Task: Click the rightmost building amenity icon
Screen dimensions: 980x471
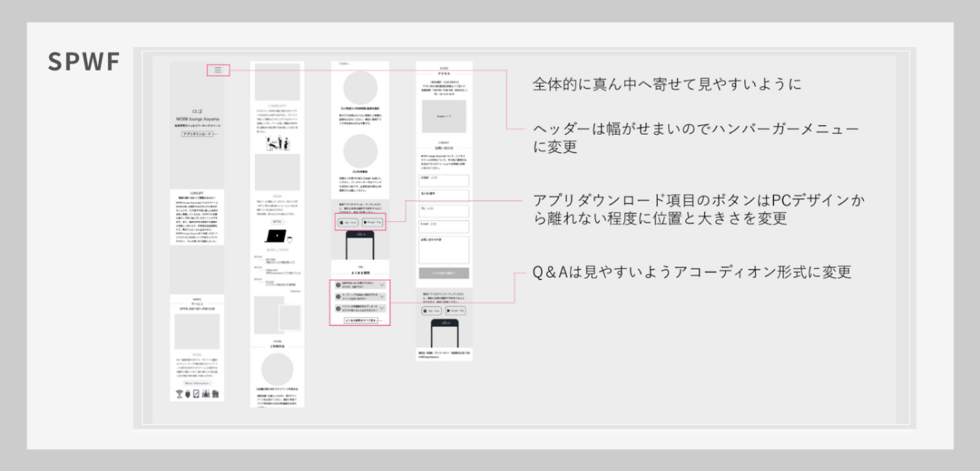Action: 216,393
